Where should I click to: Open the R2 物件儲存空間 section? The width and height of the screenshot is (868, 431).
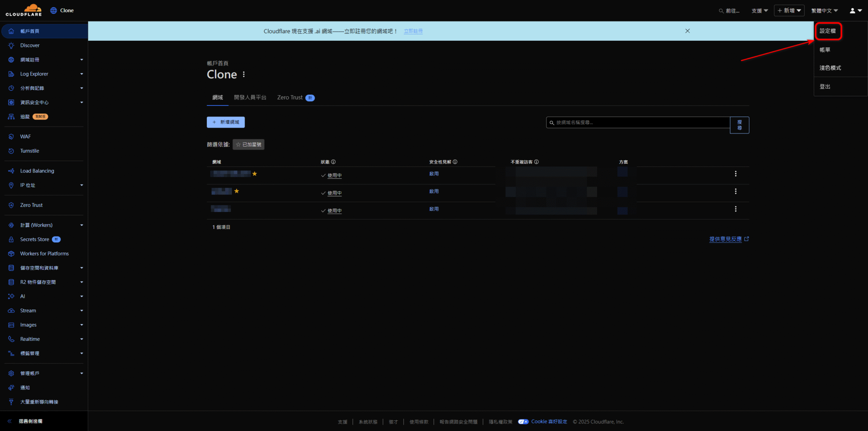point(38,281)
